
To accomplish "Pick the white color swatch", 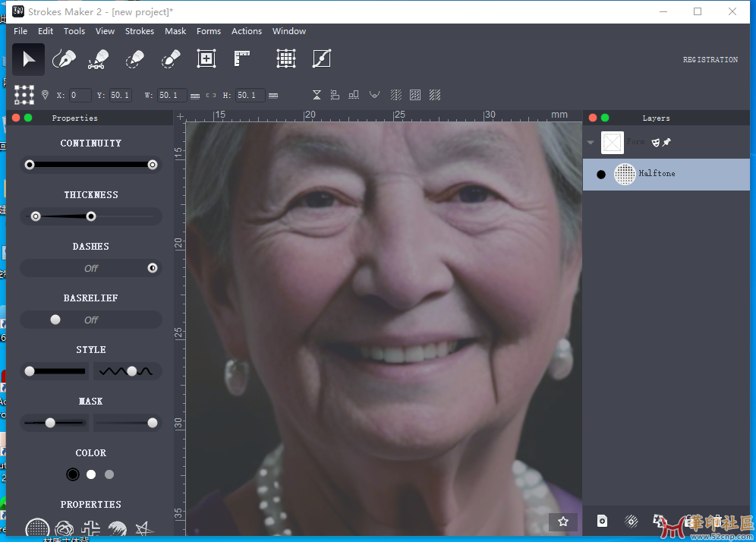I will coord(91,474).
